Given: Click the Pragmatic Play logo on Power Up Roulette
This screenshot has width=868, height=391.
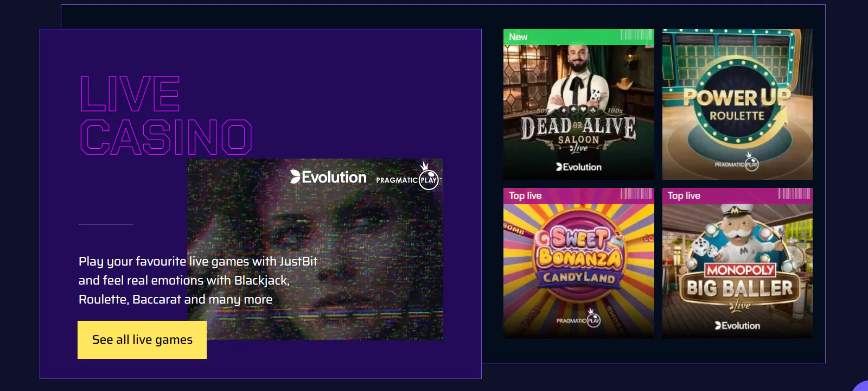Looking at the screenshot, I should point(737,162).
